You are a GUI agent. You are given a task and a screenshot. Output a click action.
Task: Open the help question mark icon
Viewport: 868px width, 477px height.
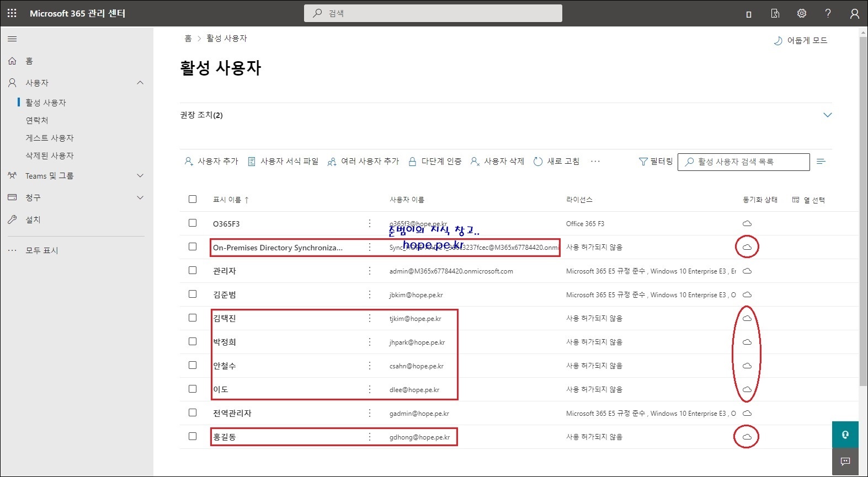pyautogui.click(x=828, y=13)
